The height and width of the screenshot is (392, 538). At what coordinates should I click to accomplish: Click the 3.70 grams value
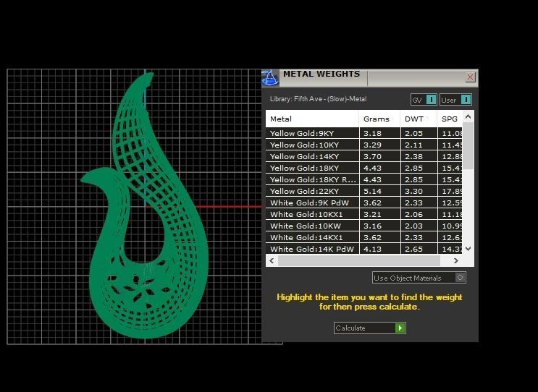[x=372, y=157]
